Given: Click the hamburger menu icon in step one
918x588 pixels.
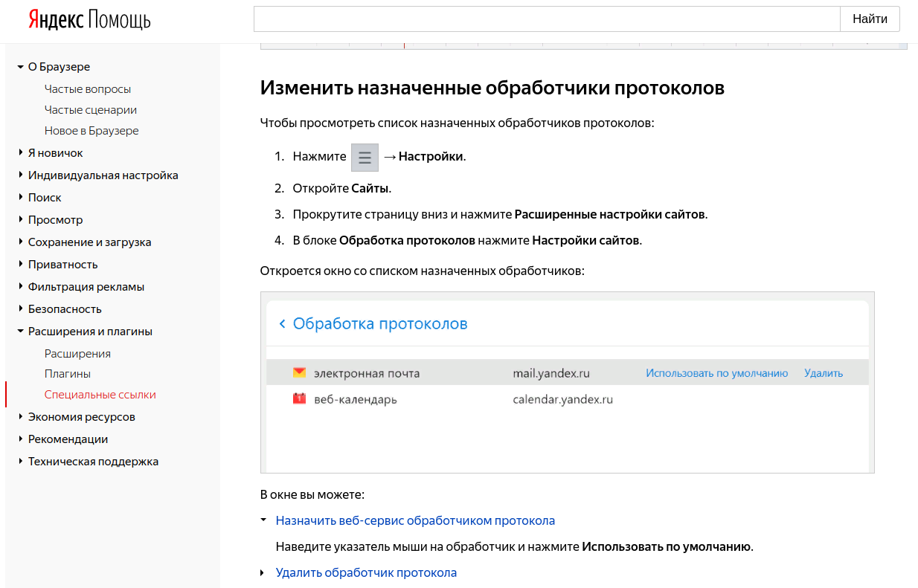Looking at the screenshot, I should tap(365, 158).
